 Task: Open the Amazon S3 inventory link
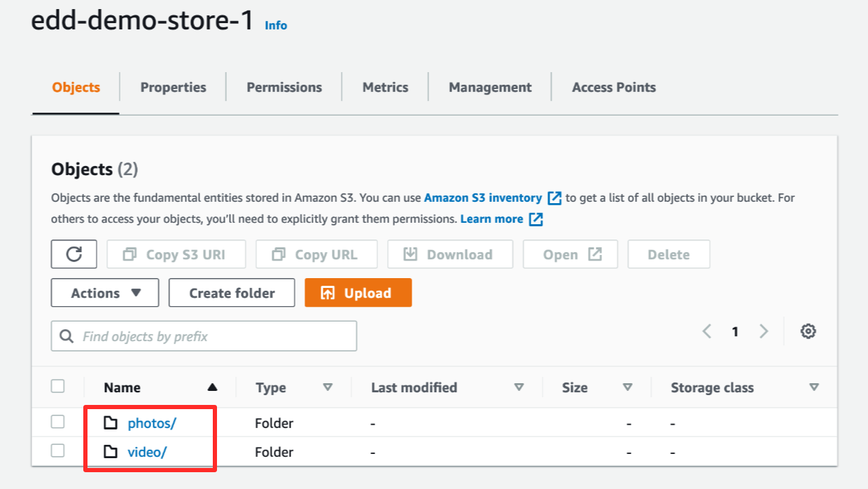[483, 198]
